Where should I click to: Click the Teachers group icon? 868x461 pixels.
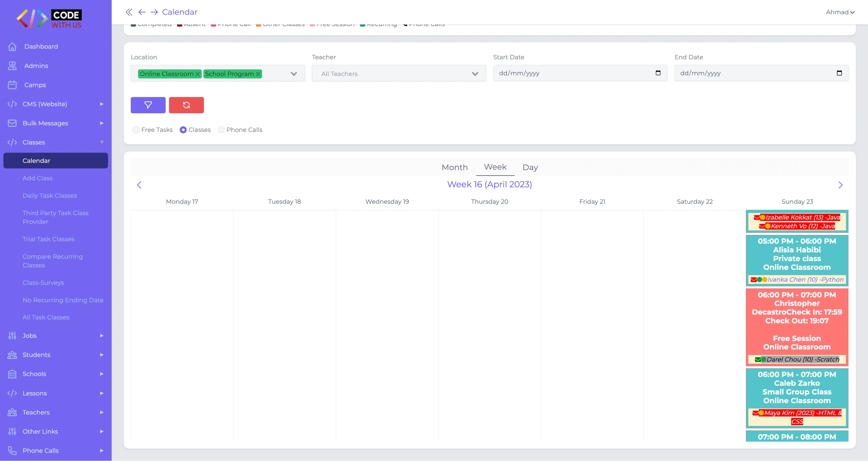[x=12, y=413]
